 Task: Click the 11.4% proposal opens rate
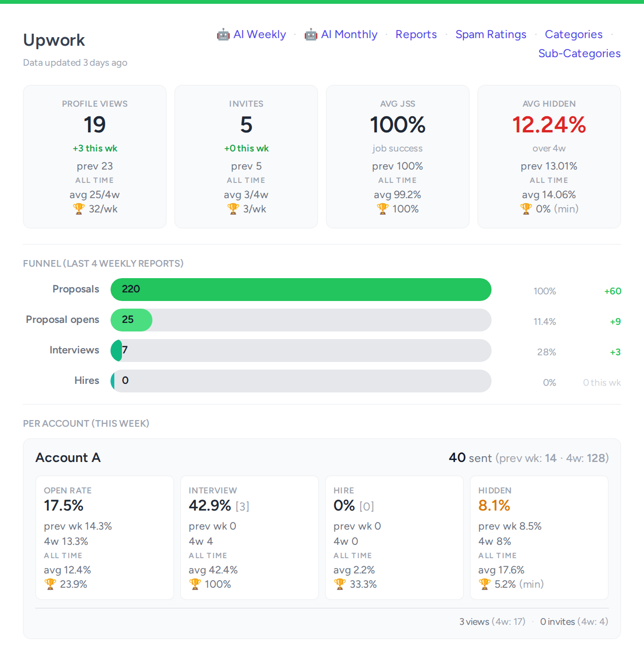(545, 321)
